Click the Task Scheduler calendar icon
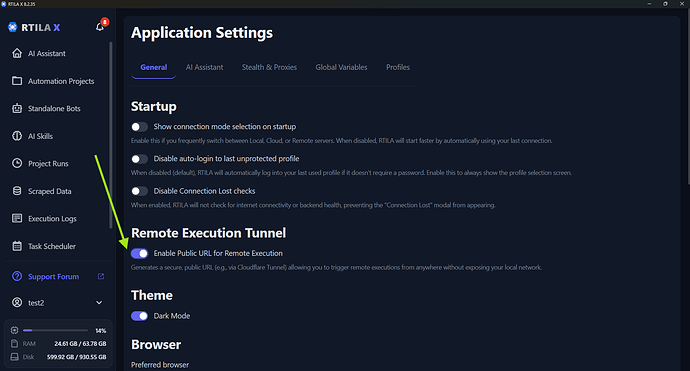 click(x=17, y=246)
